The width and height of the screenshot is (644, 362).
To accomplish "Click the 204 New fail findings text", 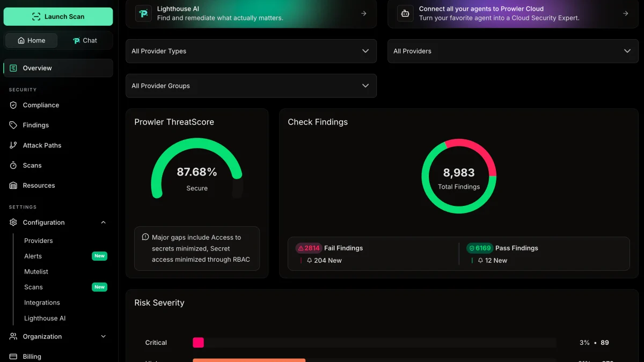I will [328, 261].
